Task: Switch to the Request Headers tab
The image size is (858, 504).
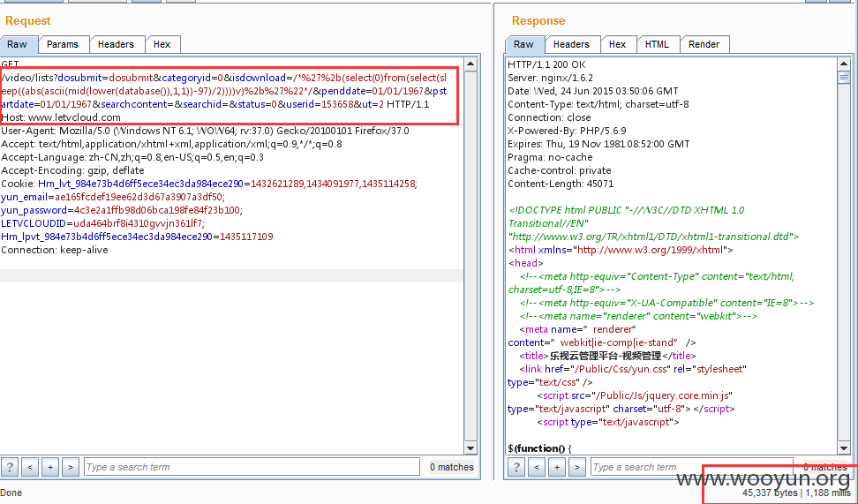Action: (116, 44)
